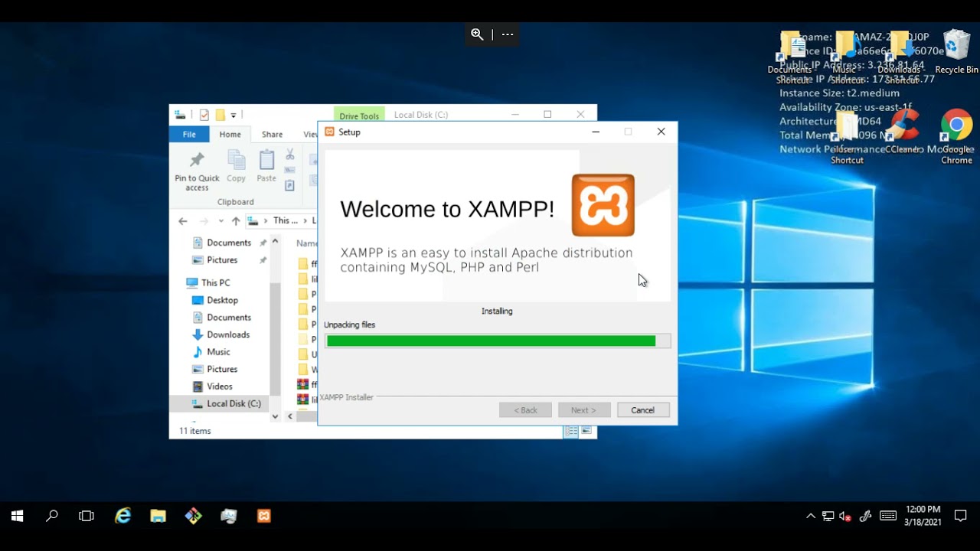
Task: Open File Explorer taskbar icon
Action: click(158, 516)
